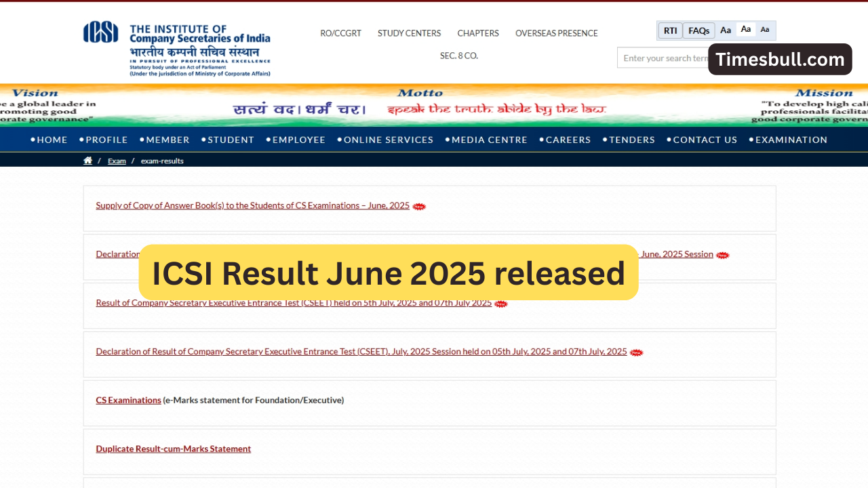Open Supply of Copy of Answer Books link
Viewport: 868px width, 488px height.
click(x=252, y=205)
